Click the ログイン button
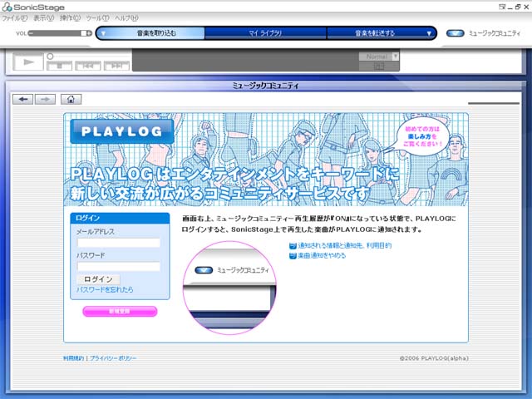This screenshot has height=399, width=532. (x=98, y=279)
